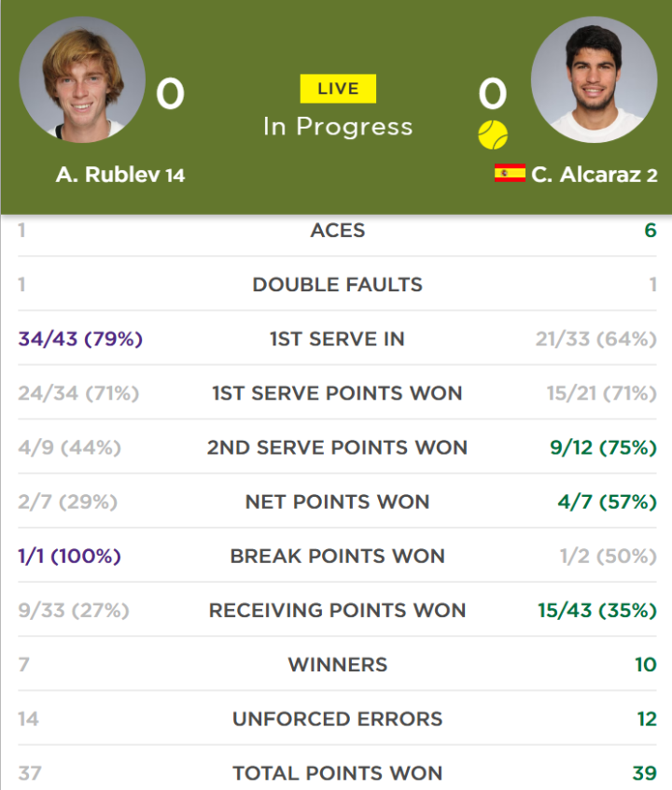The height and width of the screenshot is (790, 672).
Task: Click Rublev's player photo
Action: [x=82, y=79]
